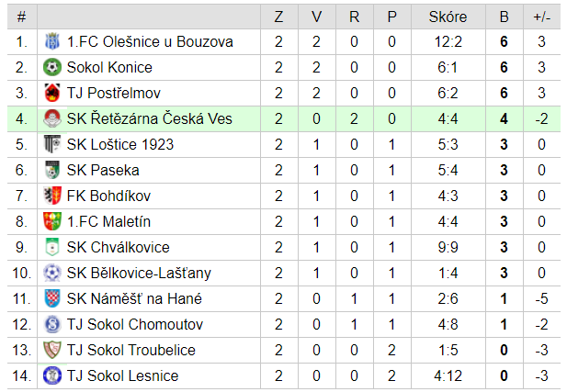Click the SK Bělkovice-Lašťany ball logo
Image resolution: width=567 pixels, height=392 pixels.
[52, 273]
